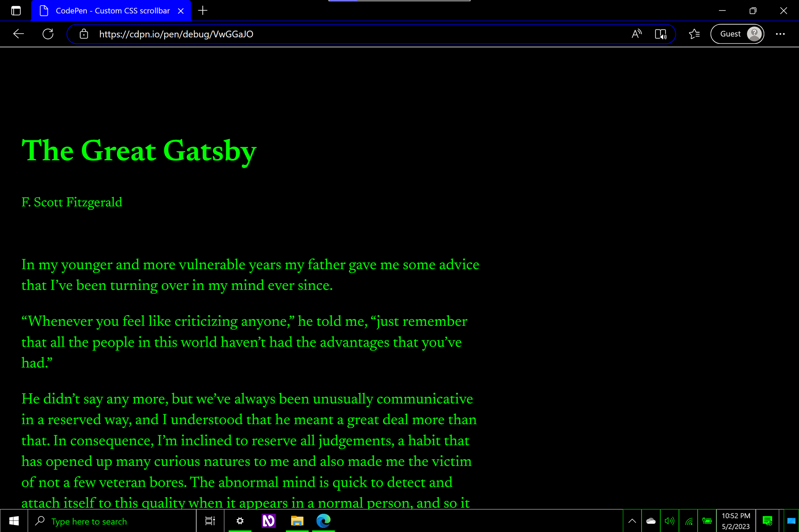The width and height of the screenshot is (799, 532).
Task: Show hidden system tray icons
Action: pyautogui.click(x=632, y=521)
